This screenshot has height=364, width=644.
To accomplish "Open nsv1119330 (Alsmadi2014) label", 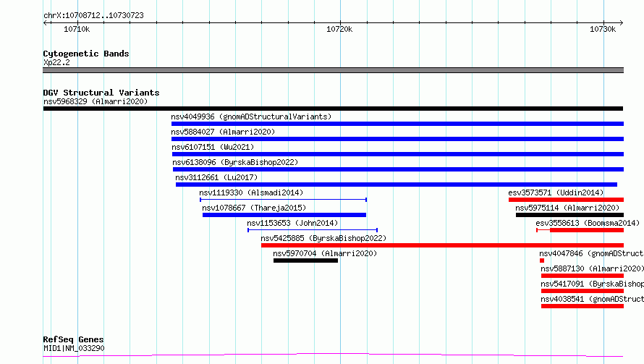I will click(251, 192).
